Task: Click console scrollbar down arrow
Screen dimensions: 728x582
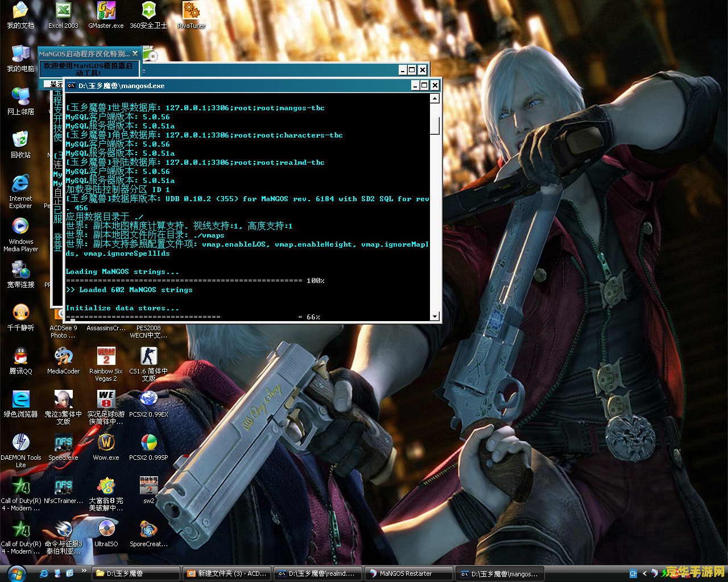Action: point(435,316)
